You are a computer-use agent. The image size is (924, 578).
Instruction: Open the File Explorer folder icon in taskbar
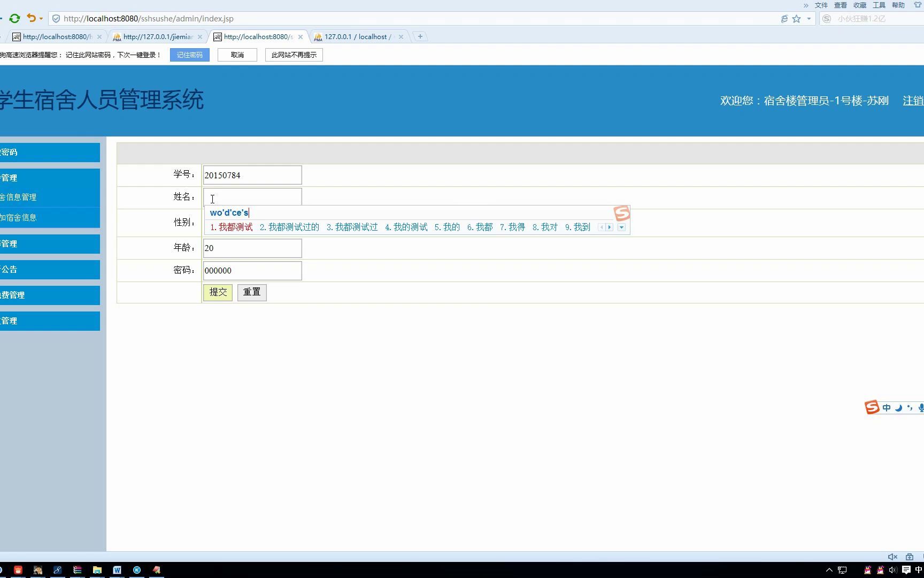pyautogui.click(x=97, y=570)
